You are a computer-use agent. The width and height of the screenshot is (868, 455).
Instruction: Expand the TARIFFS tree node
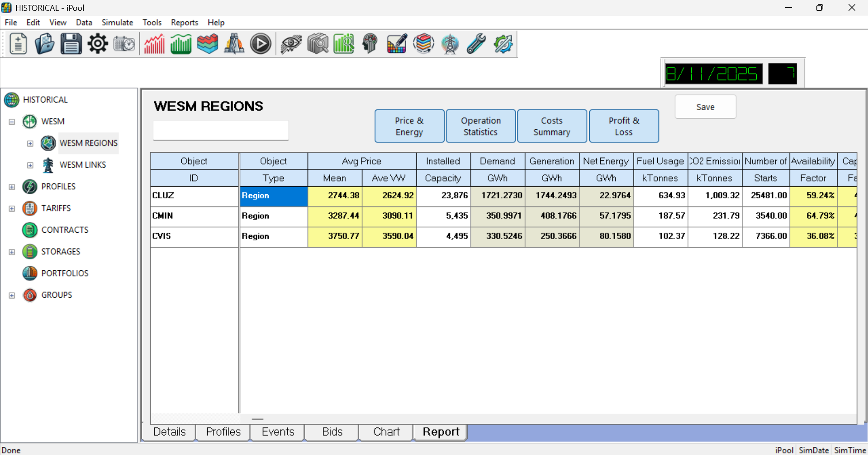[12, 208]
